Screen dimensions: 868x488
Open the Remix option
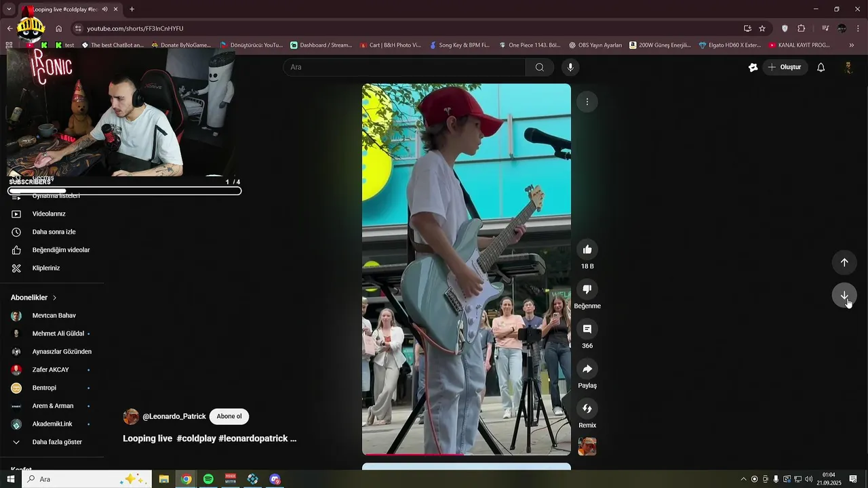point(587,409)
